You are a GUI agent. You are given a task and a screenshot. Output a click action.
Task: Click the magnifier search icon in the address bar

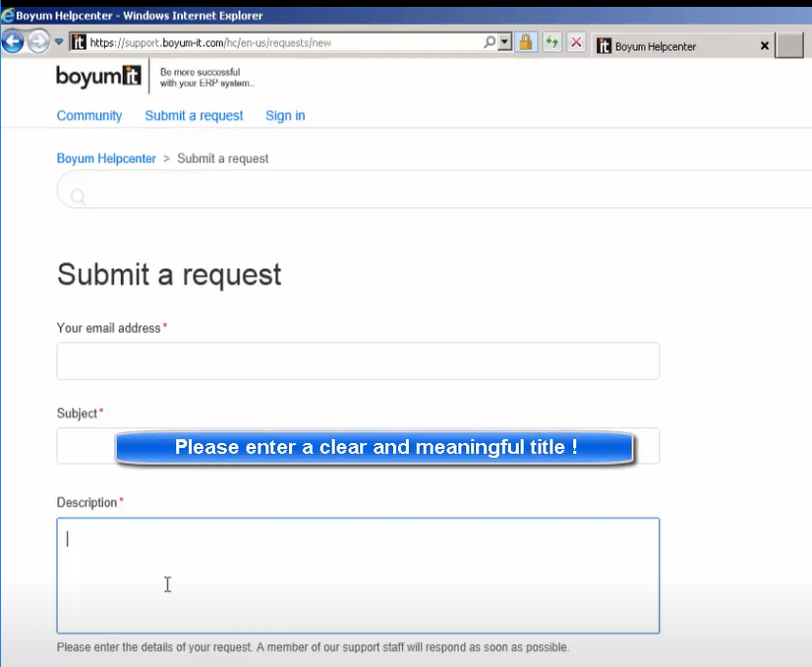coord(490,41)
